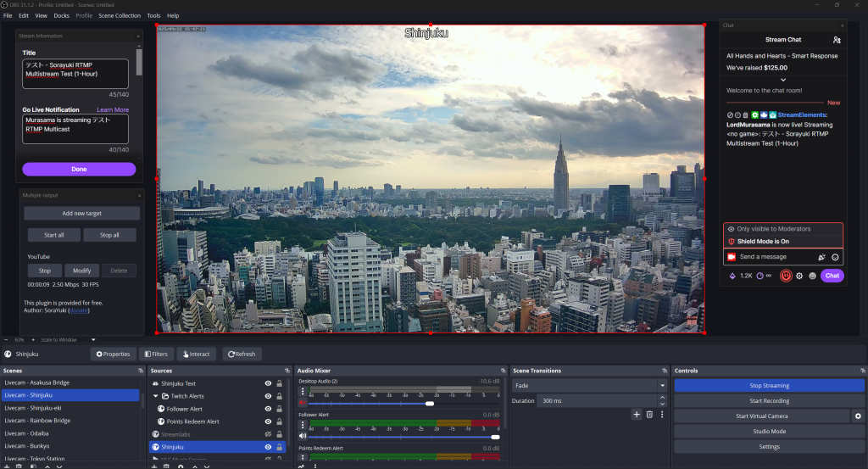Unlock the Points Redeem Alert source
The image size is (868, 469).
(279, 422)
